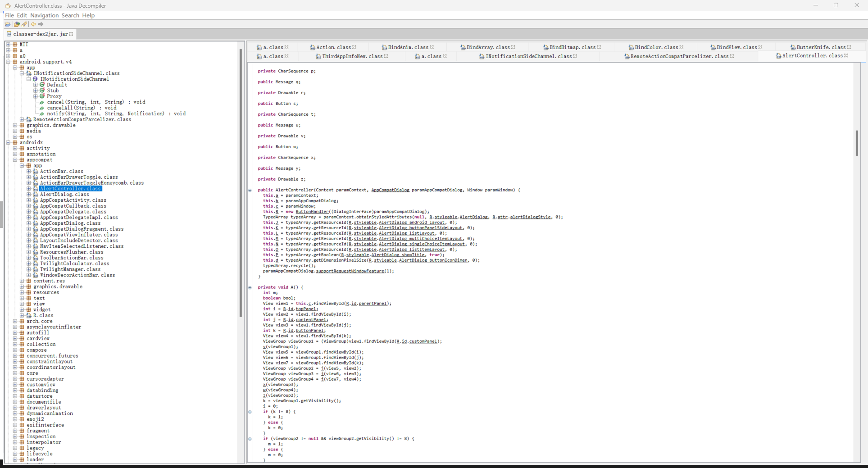Expand the MTT package node
Screen dimensions: 868x468
[8, 45]
